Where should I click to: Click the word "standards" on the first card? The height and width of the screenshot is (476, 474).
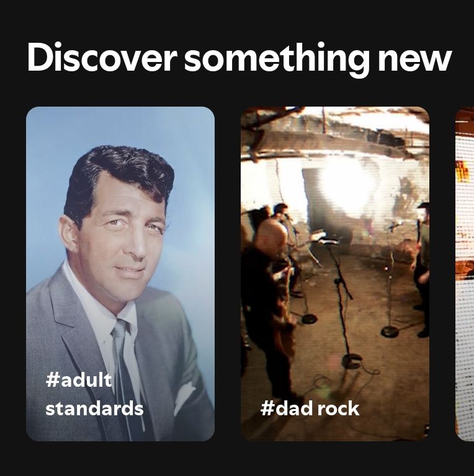(94, 408)
